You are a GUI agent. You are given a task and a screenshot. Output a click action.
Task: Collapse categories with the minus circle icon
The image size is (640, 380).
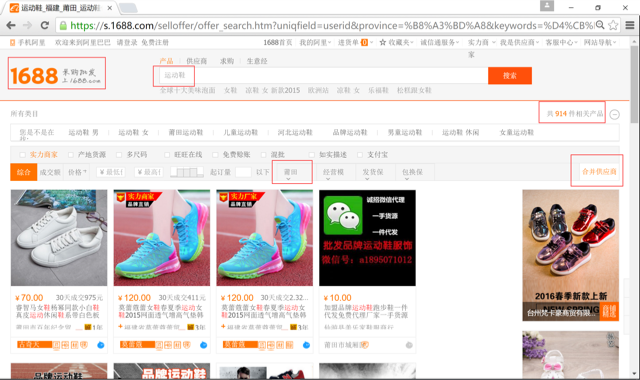(x=614, y=115)
